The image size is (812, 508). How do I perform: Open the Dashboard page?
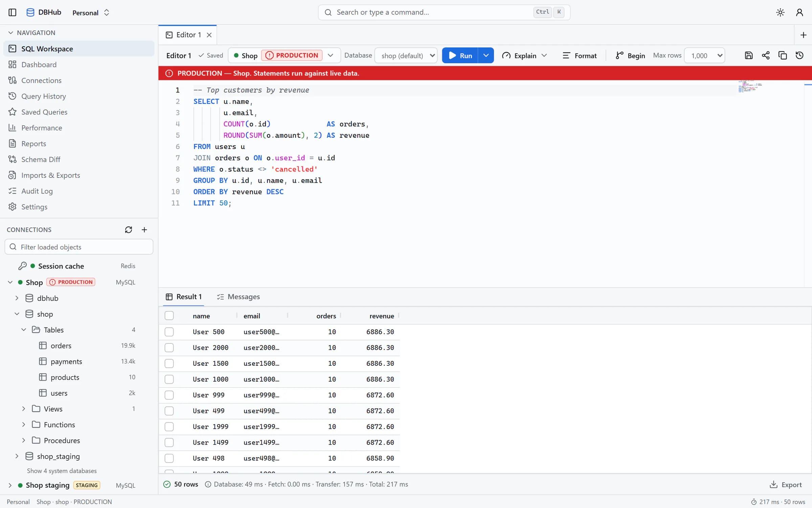point(79,65)
